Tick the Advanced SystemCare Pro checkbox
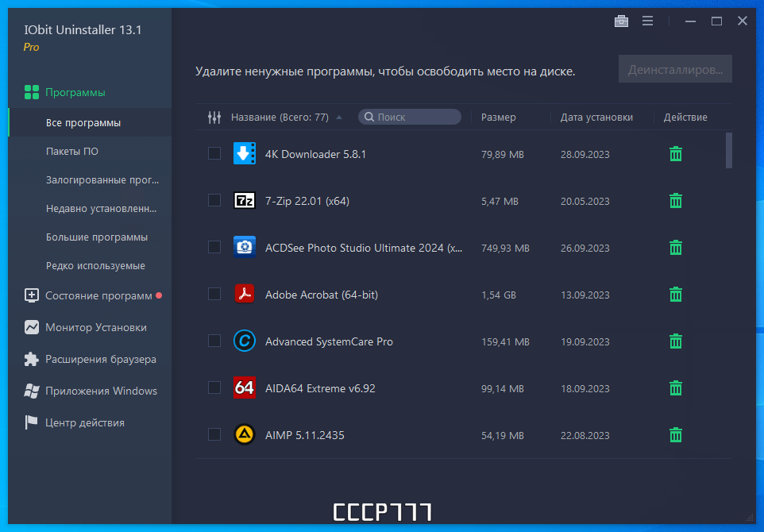Image resolution: width=764 pixels, height=532 pixels. pos(214,341)
